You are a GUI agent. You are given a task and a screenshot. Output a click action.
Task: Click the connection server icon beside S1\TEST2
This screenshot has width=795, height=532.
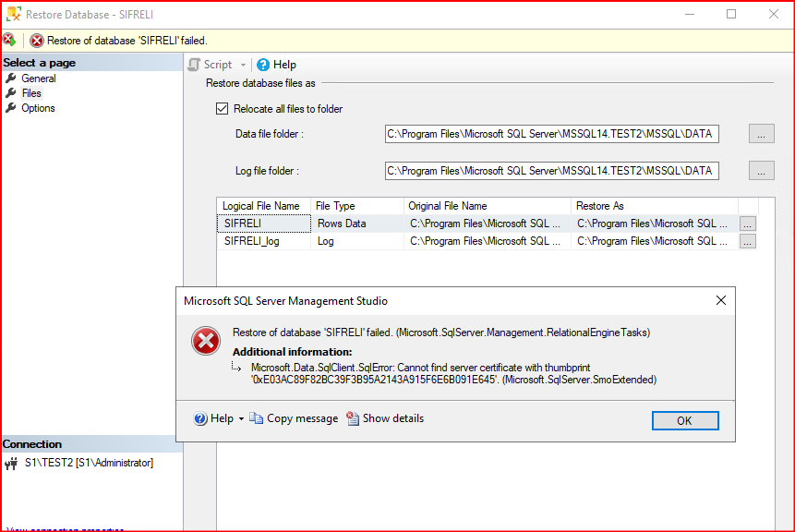(12, 464)
